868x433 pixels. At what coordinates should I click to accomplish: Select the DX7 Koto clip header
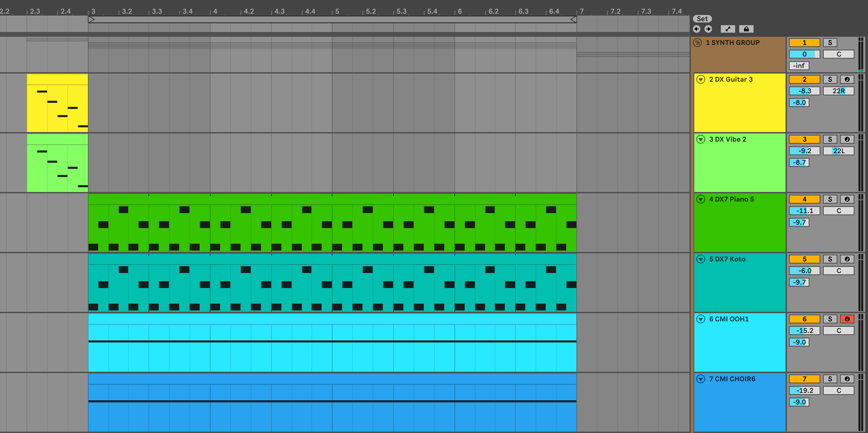[332, 259]
